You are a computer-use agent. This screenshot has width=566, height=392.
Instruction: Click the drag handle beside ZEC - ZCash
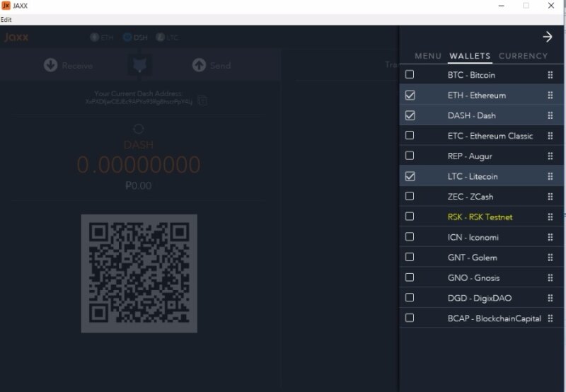pyautogui.click(x=550, y=197)
